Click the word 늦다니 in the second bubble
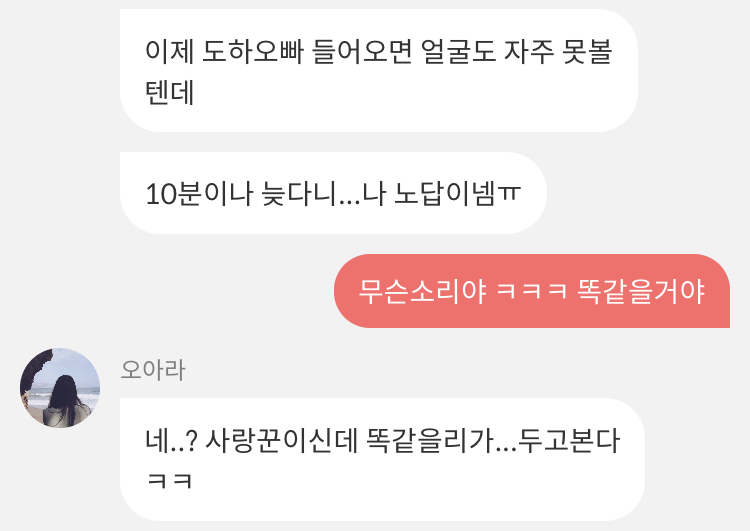 click(300, 194)
